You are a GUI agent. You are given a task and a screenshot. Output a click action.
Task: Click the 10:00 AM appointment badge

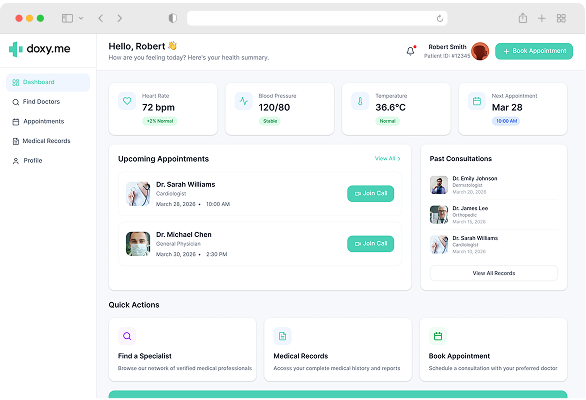[506, 121]
